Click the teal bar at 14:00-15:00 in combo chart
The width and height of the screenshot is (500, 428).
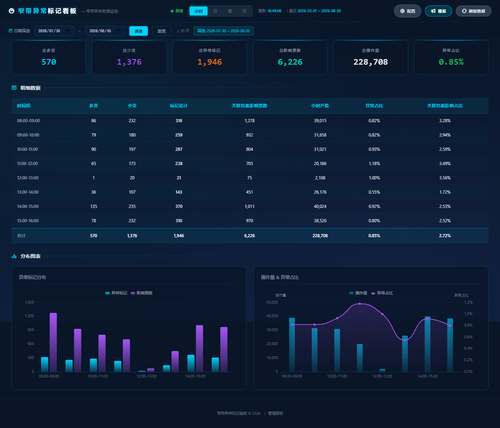tap(427, 344)
